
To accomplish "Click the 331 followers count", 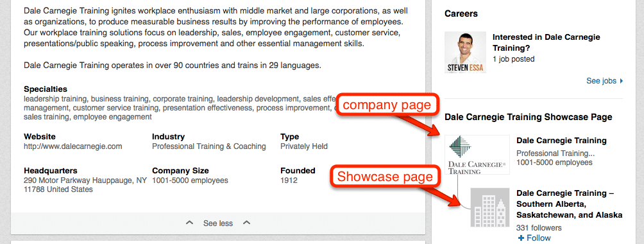I will 539,228.
